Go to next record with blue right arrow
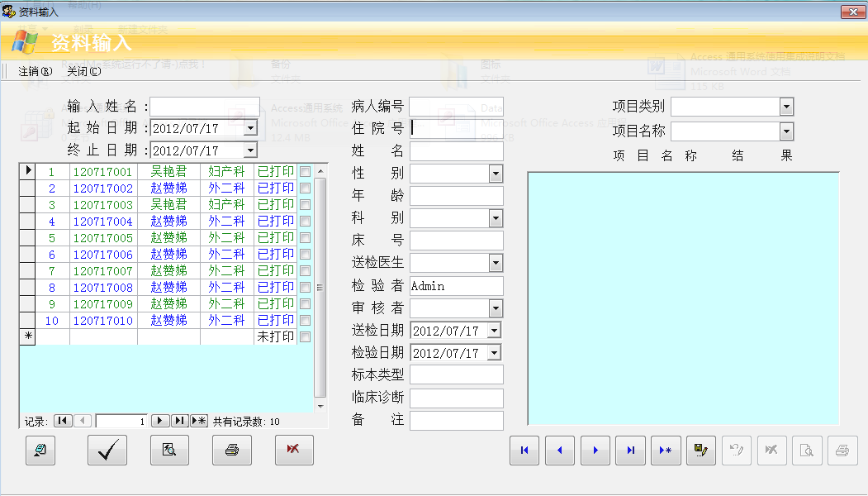The width and height of the screenshot is (868, 496). [595, 451]
